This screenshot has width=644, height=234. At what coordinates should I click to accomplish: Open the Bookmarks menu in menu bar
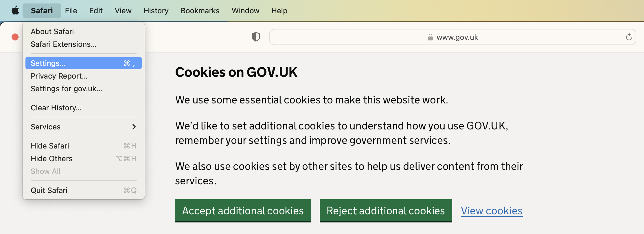[x=200, y=11]
